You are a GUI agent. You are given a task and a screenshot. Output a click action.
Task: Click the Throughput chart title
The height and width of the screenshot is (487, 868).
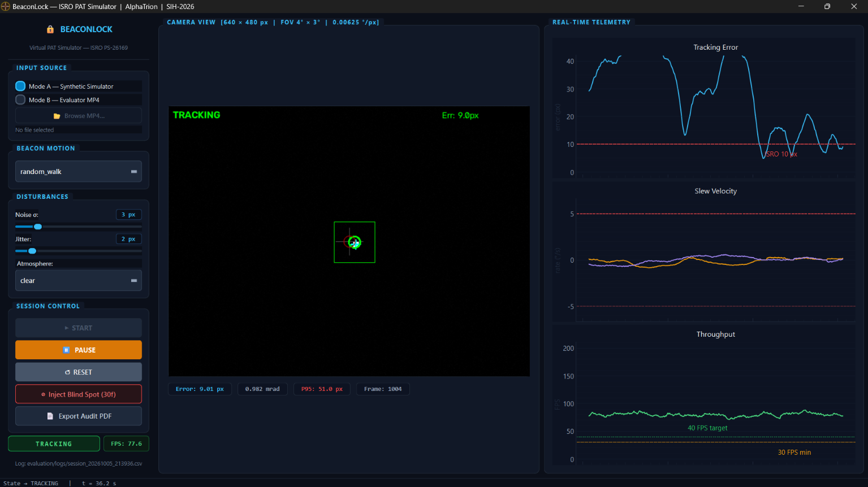715,334
